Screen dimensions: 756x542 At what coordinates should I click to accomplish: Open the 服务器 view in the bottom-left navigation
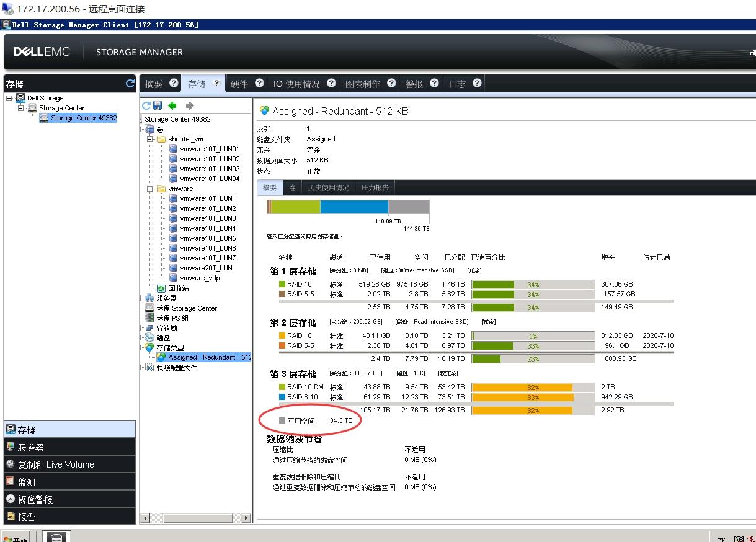(x=69, y=447)
